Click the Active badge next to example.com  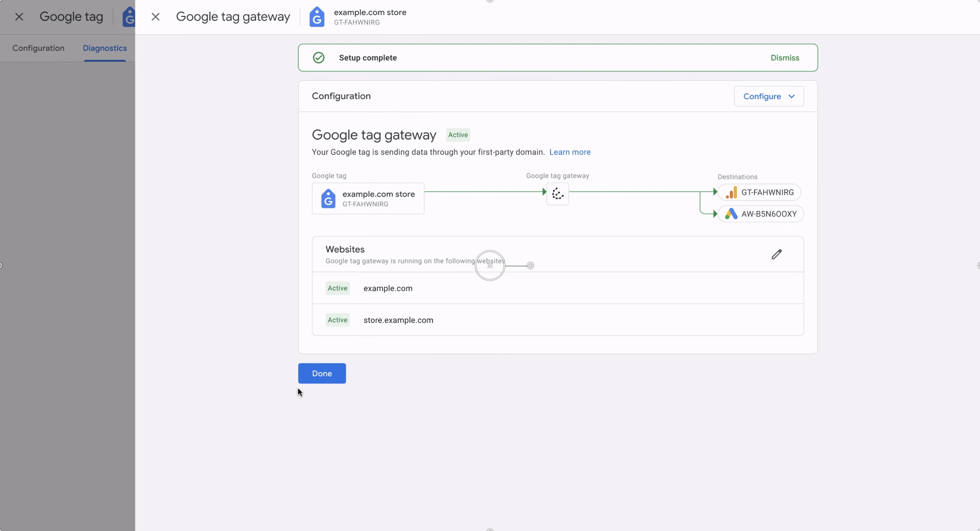tap(337, 288)
